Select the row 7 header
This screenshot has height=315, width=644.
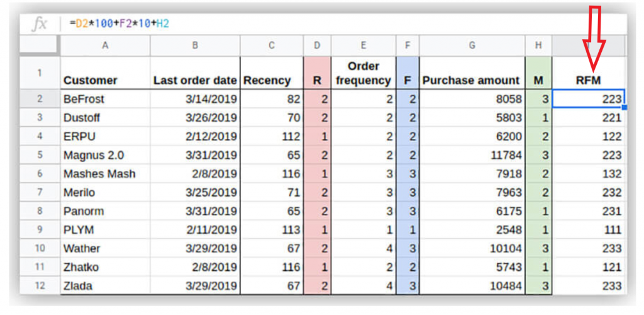point(39,192)
